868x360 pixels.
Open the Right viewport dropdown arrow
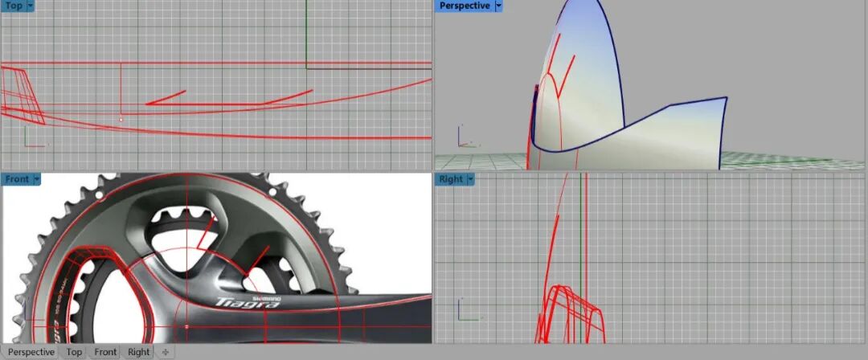coord(470,179)
